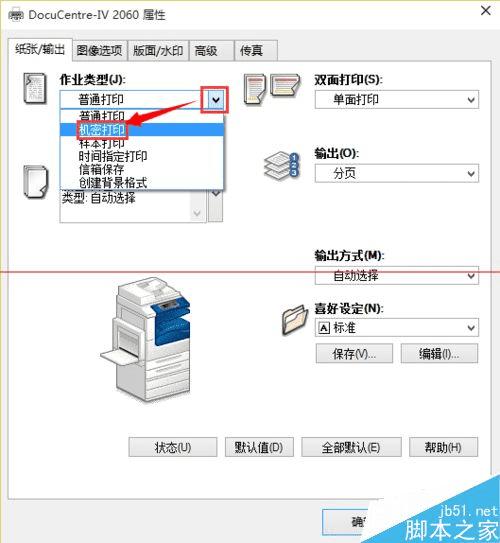
Task: Click the portrait duplex page icon
Action: pyautogui.click(x=255, y=89)
